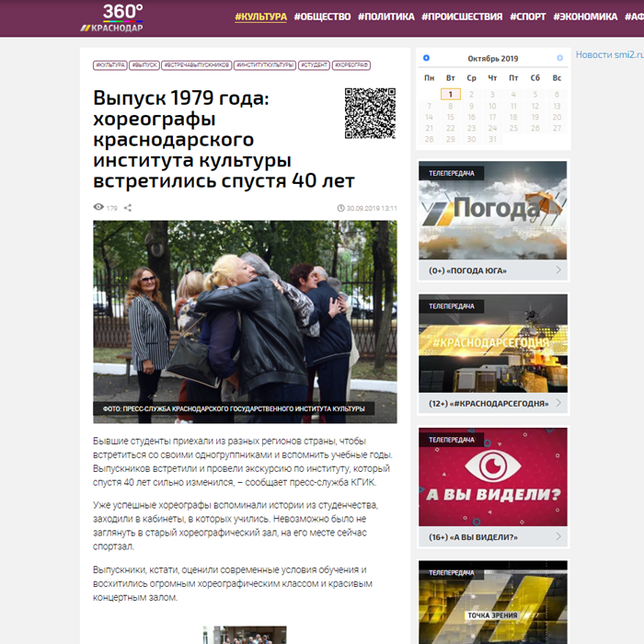Click the paragraph starting «Бывшие студенты приехали»
The image size is (644, 644).
(x=243, y=462)
